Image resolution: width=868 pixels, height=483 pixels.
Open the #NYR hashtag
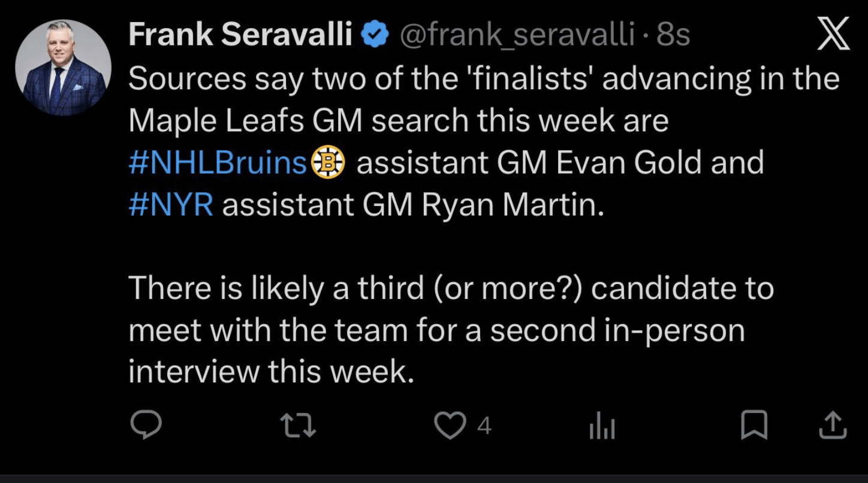click(171, 204)
